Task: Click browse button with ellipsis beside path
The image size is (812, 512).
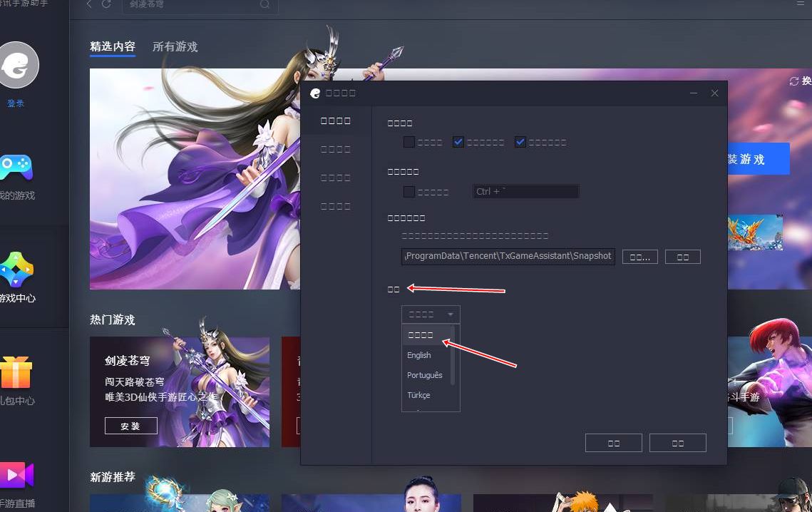Action: click(640, 257)
